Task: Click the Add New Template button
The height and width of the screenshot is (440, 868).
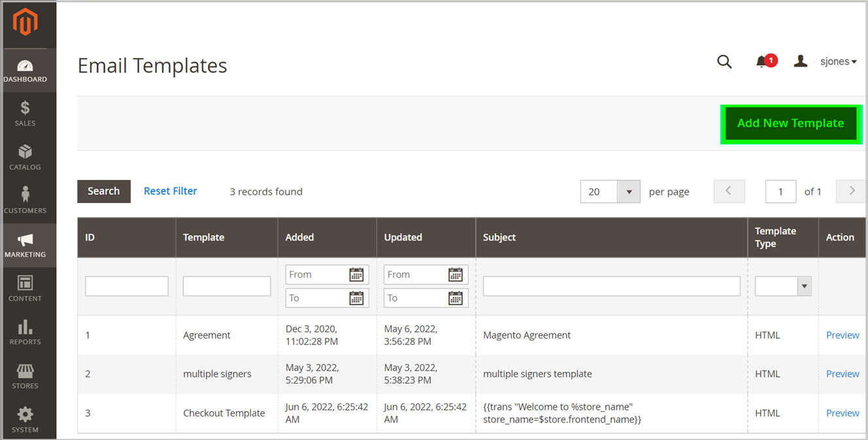Action: click(791, 124)
